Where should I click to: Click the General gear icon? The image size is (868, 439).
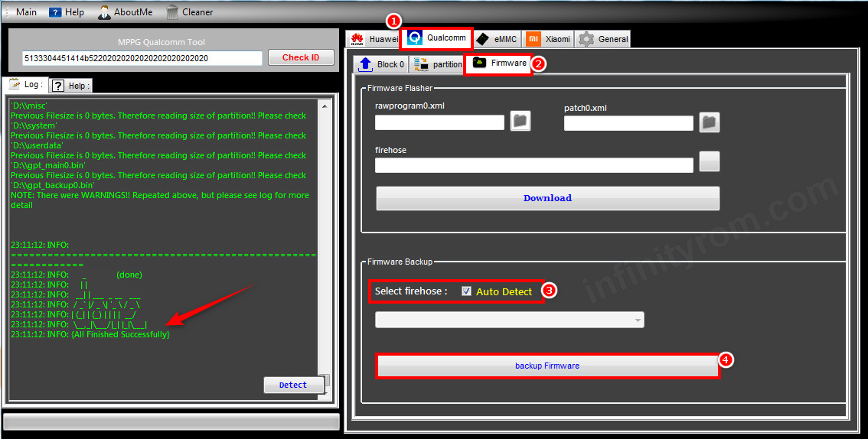[x=587, y=39]
